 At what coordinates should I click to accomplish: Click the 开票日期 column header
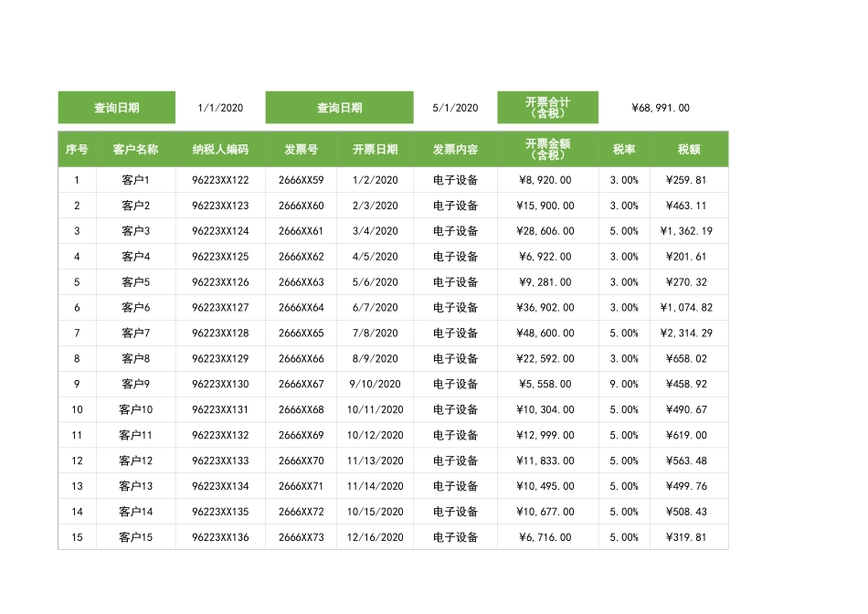377,149
